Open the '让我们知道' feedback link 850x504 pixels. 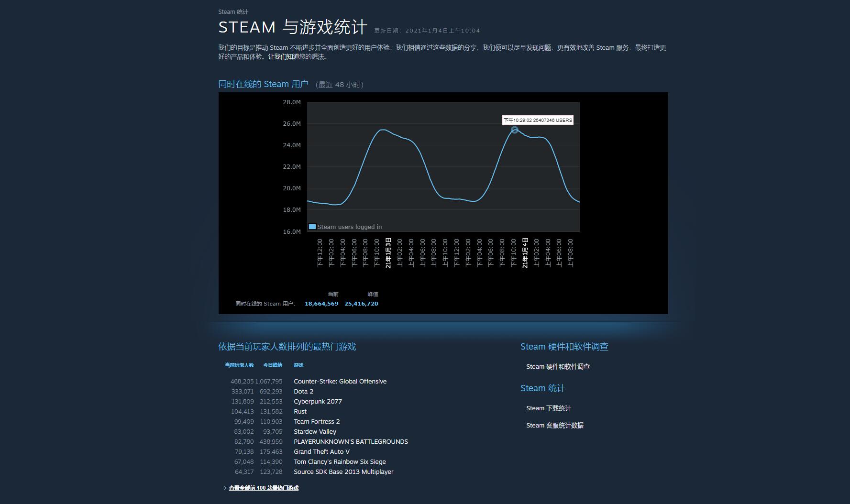[284, 56]
